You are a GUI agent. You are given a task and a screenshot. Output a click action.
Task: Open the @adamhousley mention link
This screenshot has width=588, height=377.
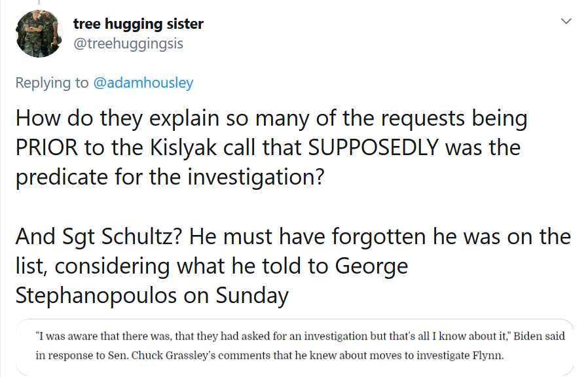(x=143, y=83)
